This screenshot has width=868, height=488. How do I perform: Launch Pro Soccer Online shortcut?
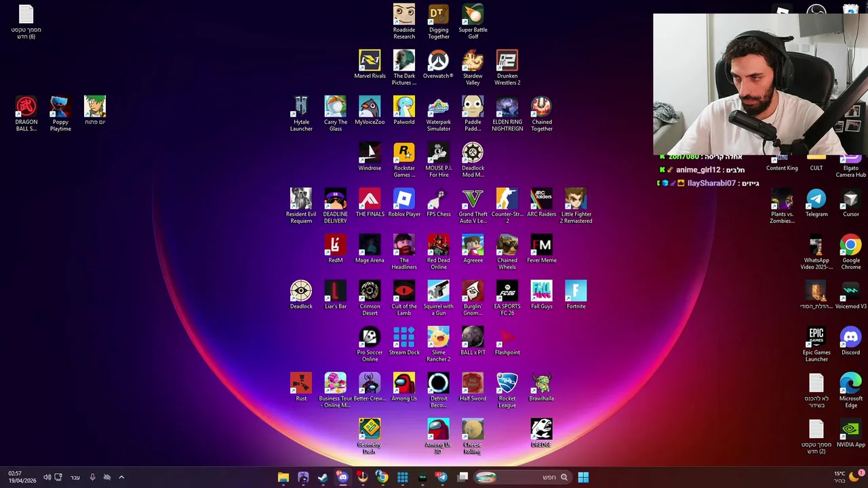[370, 344]
